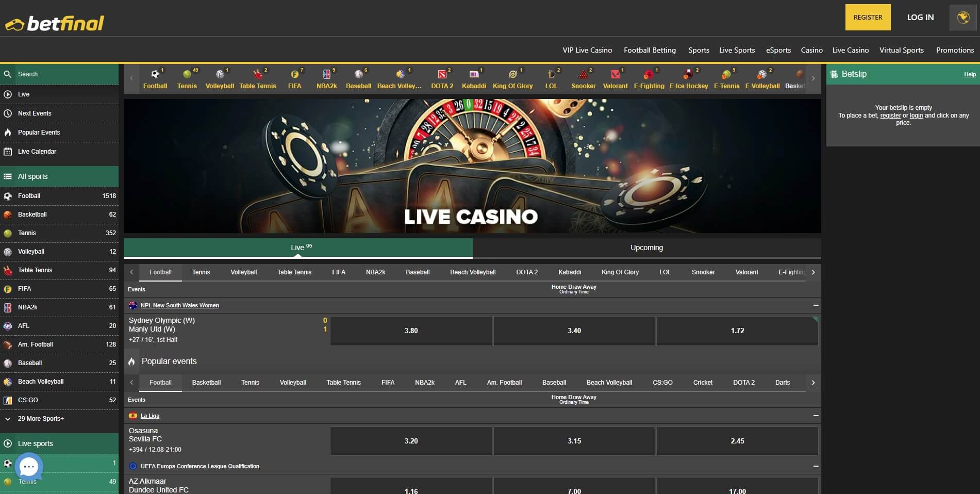980x494 pixels.
Task: Select Tennis icon in sports carousel
Action: (x=187, y=79)
